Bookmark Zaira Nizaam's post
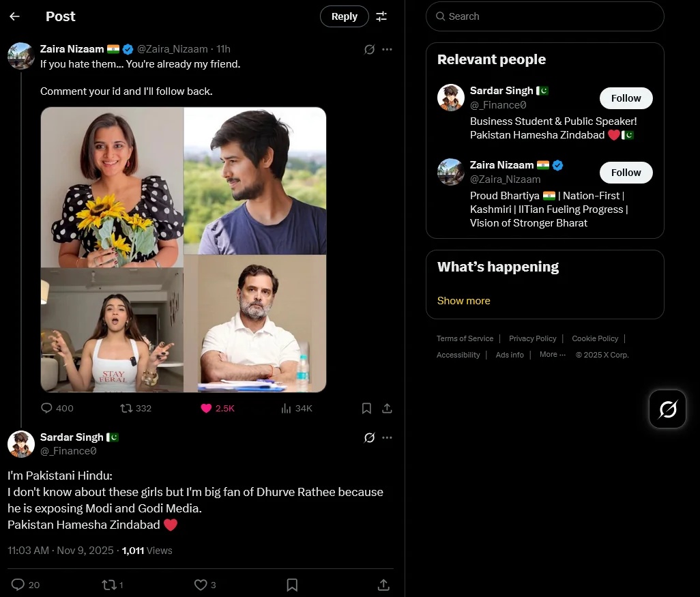The image size is (700, 597). click(366, 408)
